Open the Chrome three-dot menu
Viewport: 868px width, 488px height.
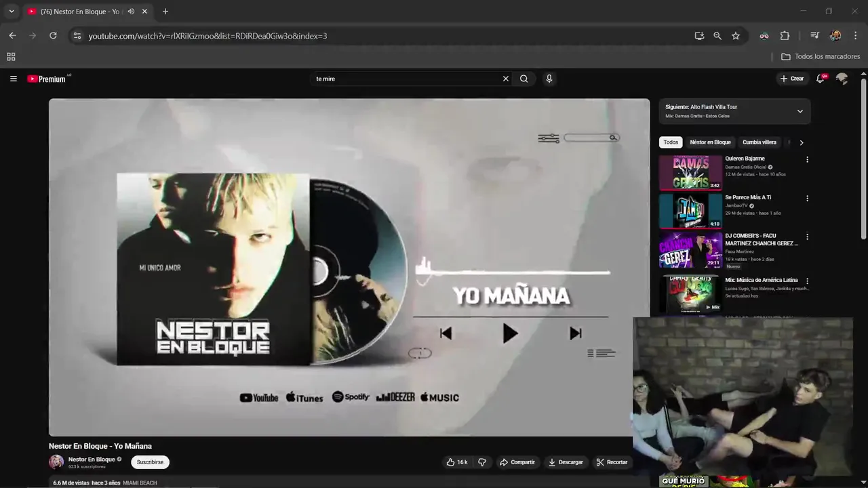[x=855, y=36]
